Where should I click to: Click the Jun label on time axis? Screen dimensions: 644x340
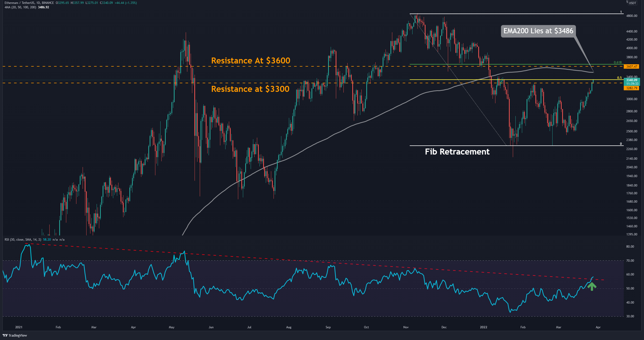pyautogui.click(x=211, y=327)
